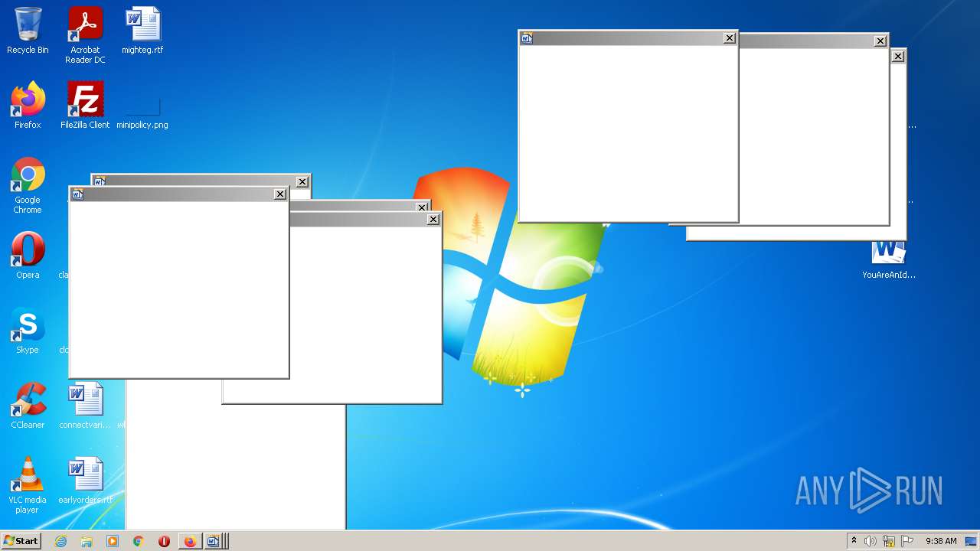Image resolution: width=980 pixels, height=551 pixels.
Task: Launch Internet Explorer from the taskbar
Action: tap(60, 541)
